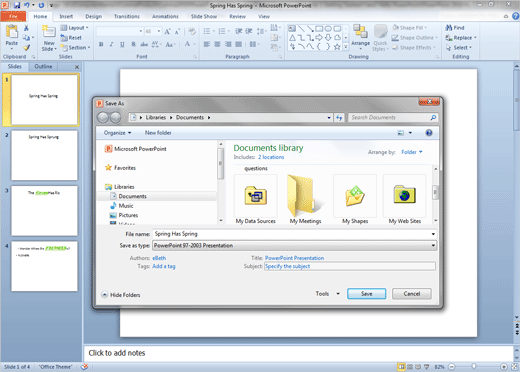Click the Format Painter brush icon
This screenshot has height=372, width=520.
(26, 47)
